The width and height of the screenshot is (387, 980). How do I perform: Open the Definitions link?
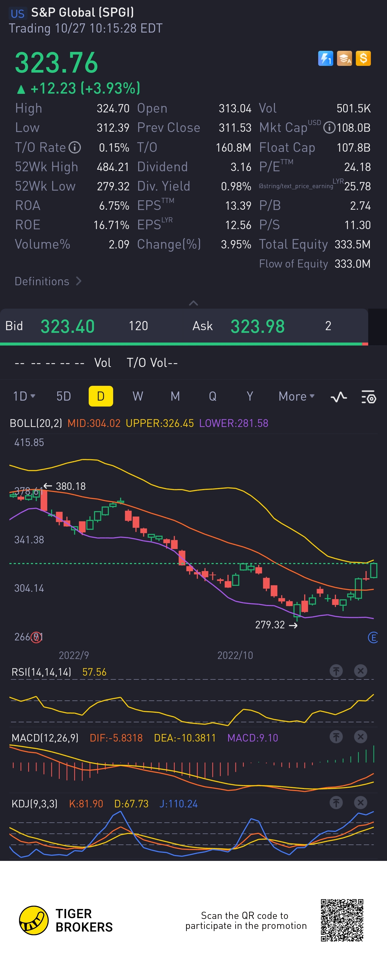coord(48,281)
